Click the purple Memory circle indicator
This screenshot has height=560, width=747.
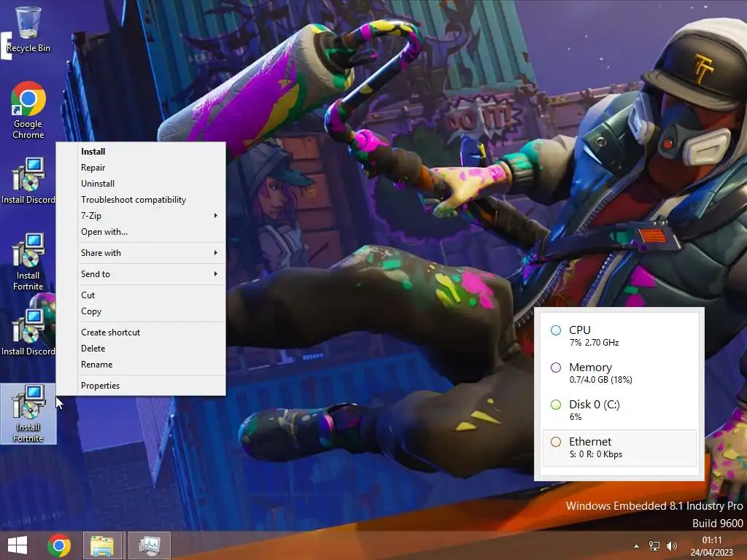(556, 367)
